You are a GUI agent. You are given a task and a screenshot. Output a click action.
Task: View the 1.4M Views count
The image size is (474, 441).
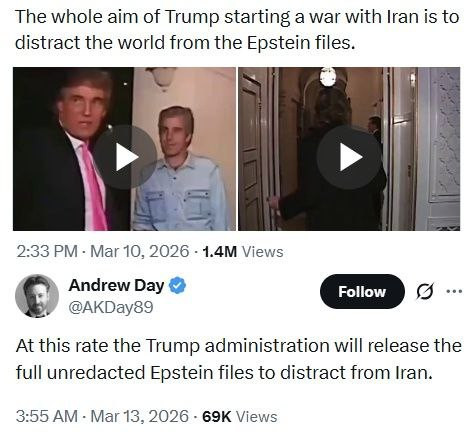[x=243, y=252]
